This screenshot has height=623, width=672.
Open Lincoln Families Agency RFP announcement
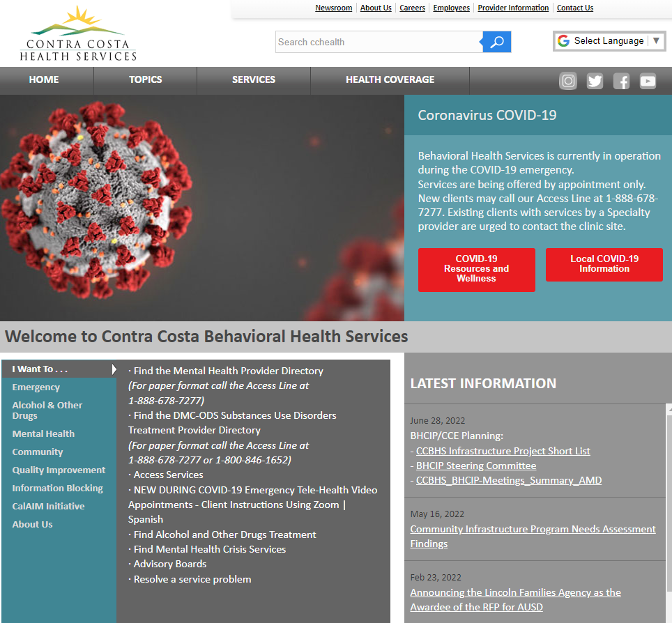pos(516,599)
